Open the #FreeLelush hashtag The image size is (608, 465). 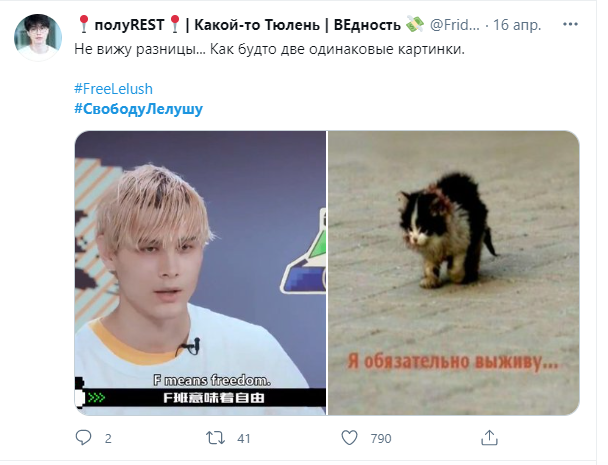pyautogui.click(x=113, y=89)
